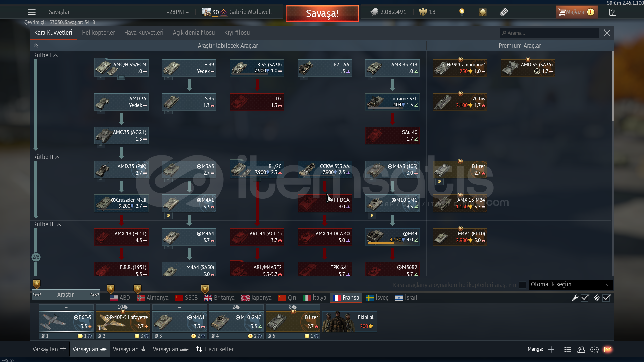644x362 pixels.
Task: Open the Otomatik seçim dropdown
Action: (570, 284)
